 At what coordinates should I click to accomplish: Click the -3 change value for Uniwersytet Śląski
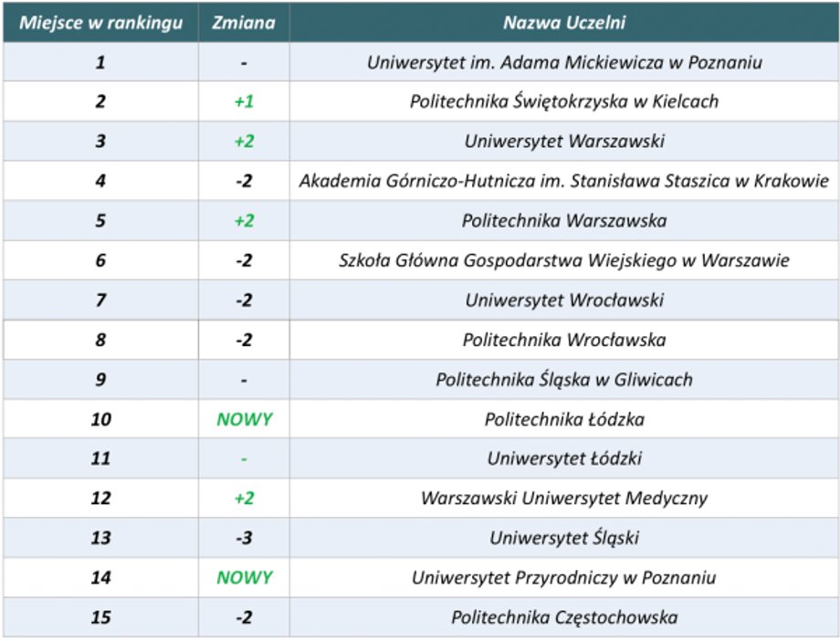tap(245, 538)
